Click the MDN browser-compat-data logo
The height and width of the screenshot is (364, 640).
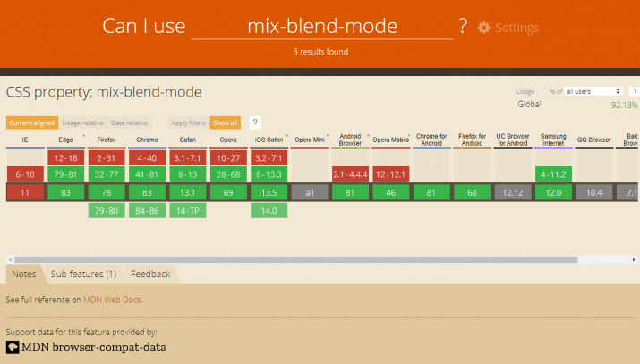[86, 346]
